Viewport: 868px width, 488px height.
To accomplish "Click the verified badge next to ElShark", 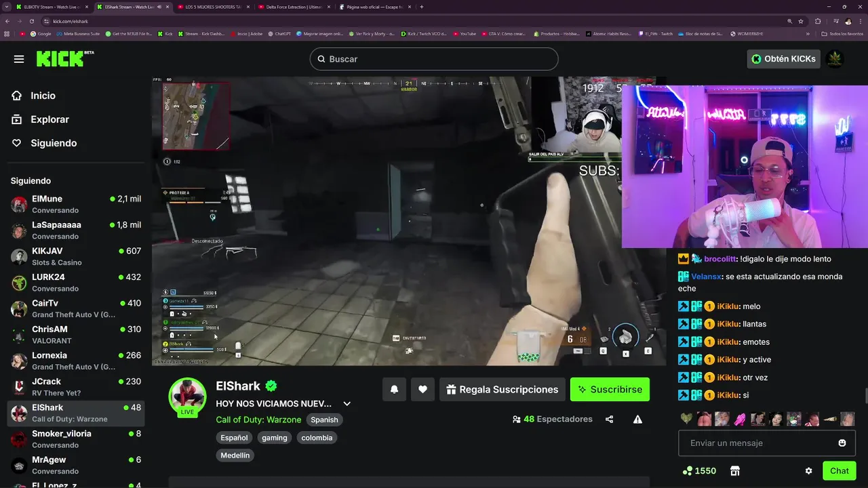I will point(271,386).
